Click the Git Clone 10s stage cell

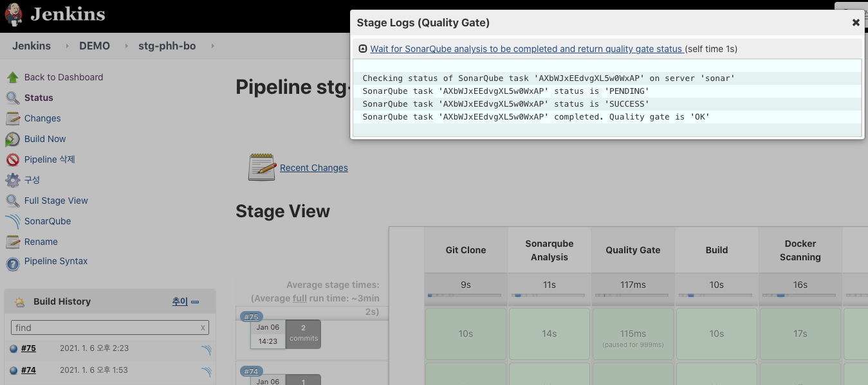(466, 334)
